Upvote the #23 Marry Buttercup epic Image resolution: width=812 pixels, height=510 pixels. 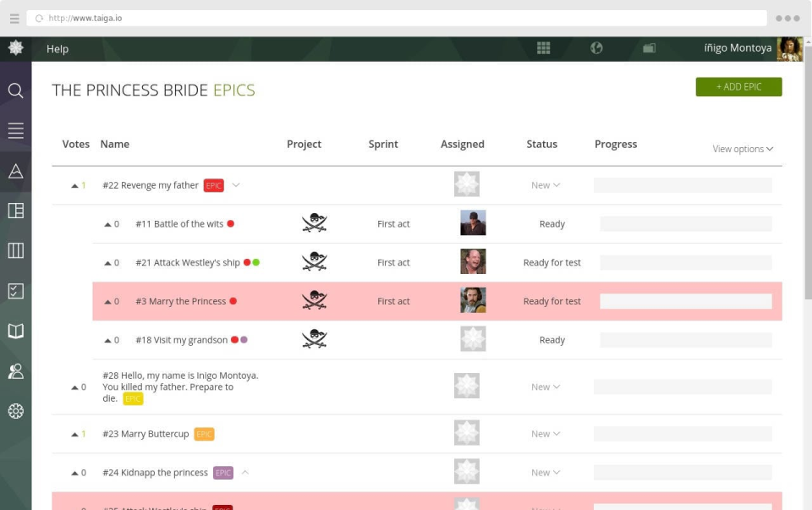(x=74, y=434)
